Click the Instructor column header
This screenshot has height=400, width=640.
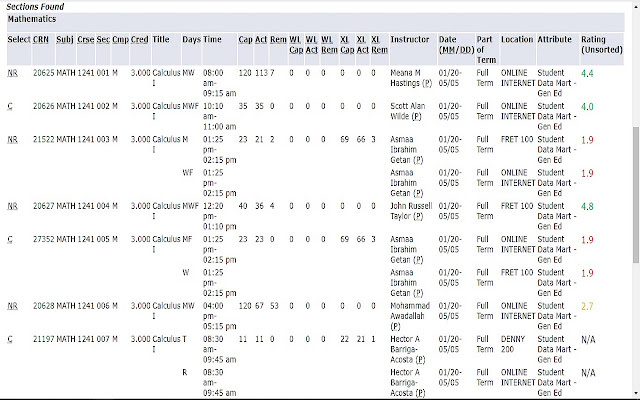point(410,40)
